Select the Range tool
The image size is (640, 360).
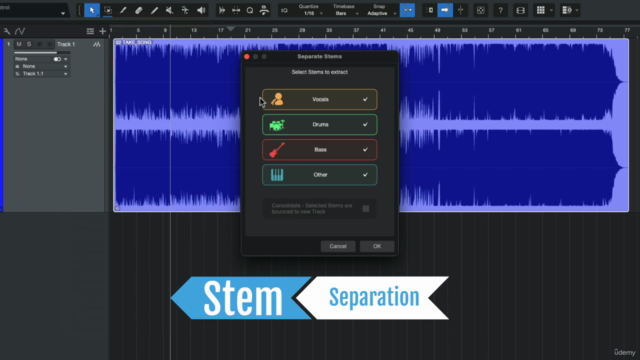click(x=108, y=10)
